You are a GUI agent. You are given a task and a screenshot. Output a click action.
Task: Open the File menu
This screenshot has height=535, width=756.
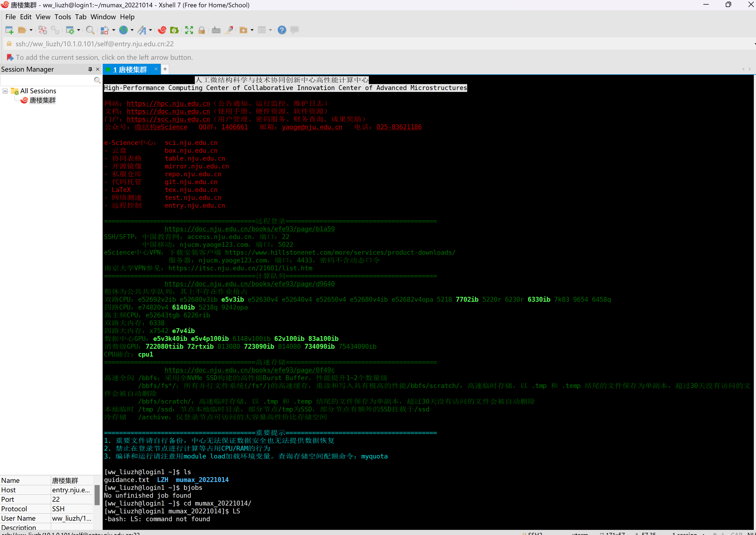[10, 17]
